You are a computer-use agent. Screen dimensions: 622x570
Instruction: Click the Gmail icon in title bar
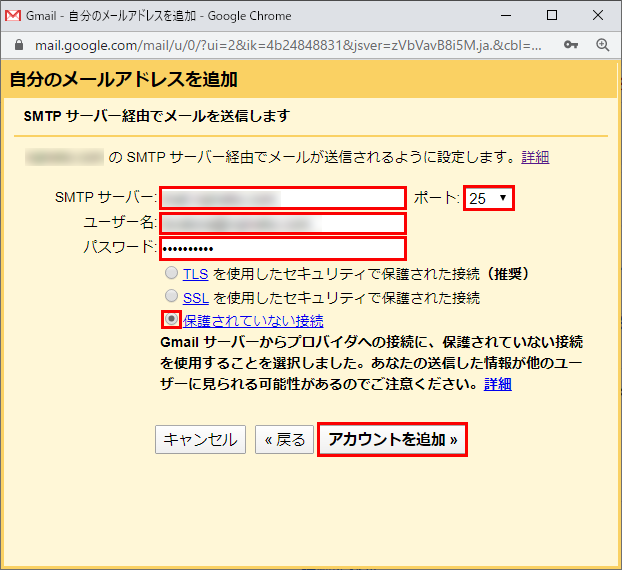pyautogui.click(x=13, y=16)
